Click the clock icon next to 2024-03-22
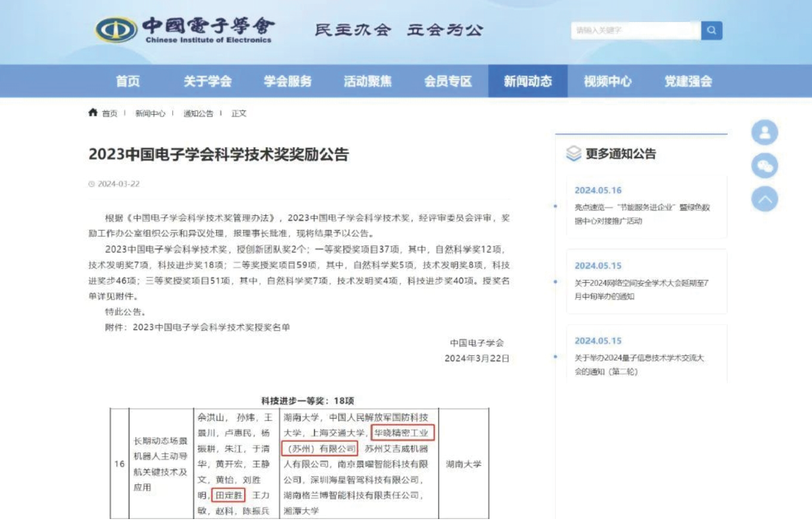The height and width of the screenshot is (526, 812). [x=91, y=183]
